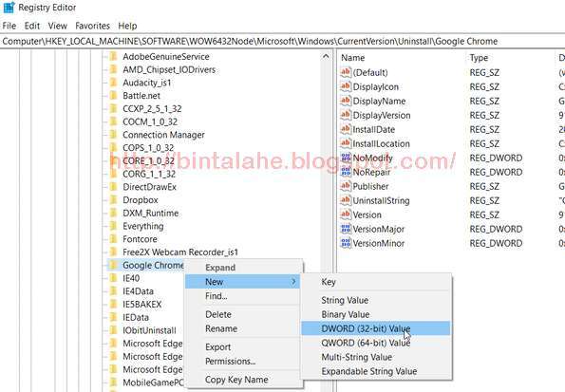Select the IE5BAKEX key
The image size is (565, 392).
coord(142,305)
